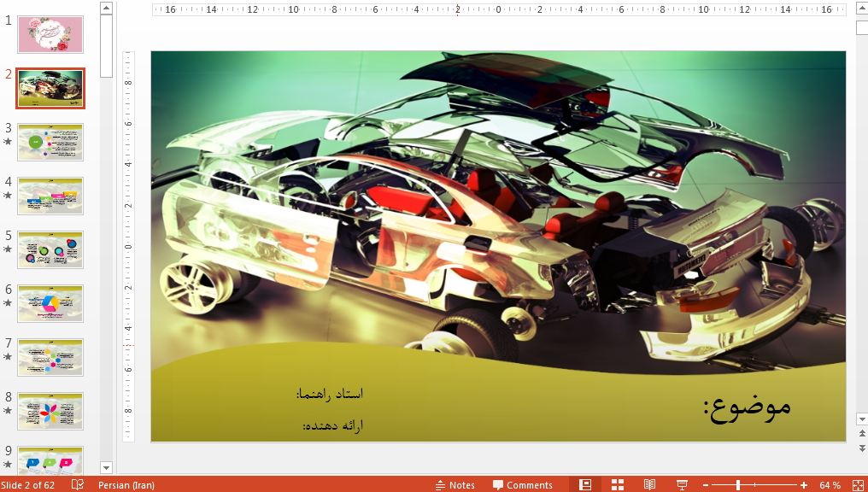
Task: Click animation star beside slide 3
Action: 9,141
